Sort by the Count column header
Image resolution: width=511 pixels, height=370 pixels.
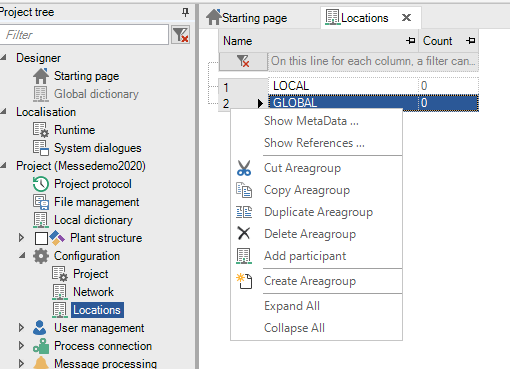(x=448, y=41)
